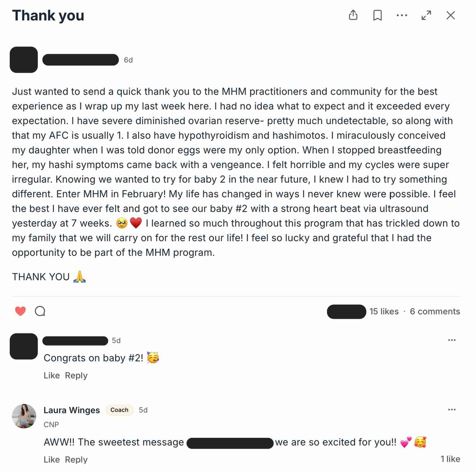View the 1 like on Laura's comment
The width and height of the screenshot is (476, 472).
(450, 459)
